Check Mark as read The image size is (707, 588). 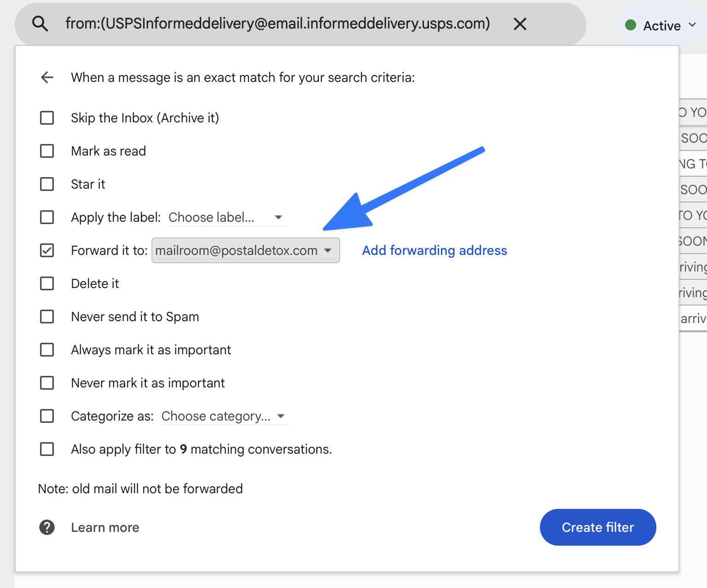click(46, 151)
